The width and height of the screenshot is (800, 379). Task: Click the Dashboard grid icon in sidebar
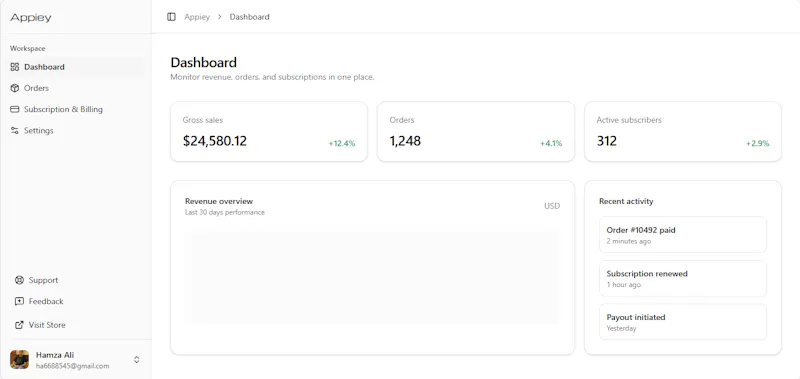coord(15,67)
